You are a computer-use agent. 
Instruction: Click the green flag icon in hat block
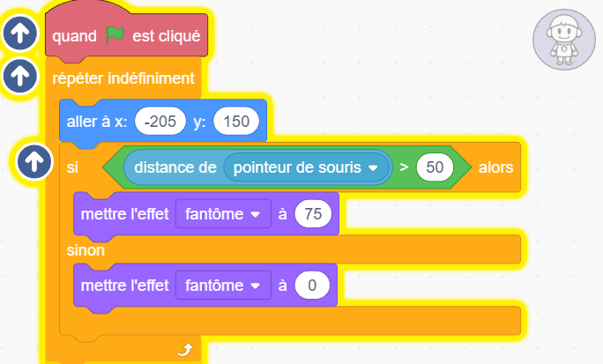[x=115, y=35]
